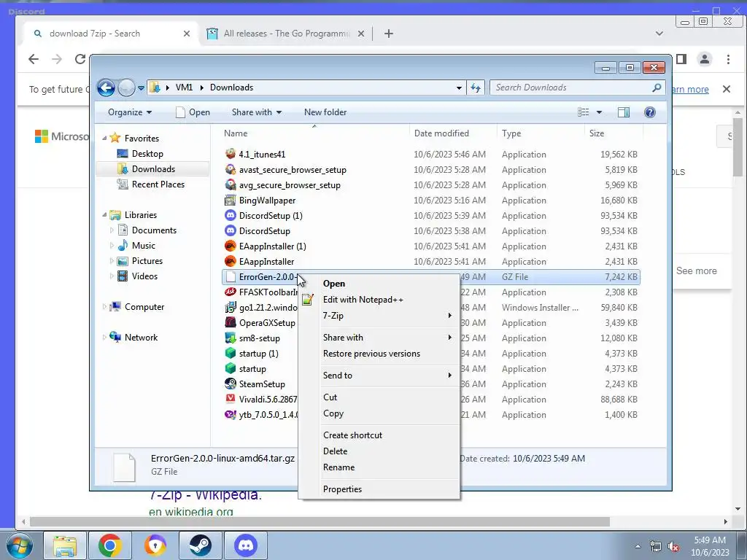747x560 pixels.
Task: Choose Properties in the context menu
Action: 379,489
